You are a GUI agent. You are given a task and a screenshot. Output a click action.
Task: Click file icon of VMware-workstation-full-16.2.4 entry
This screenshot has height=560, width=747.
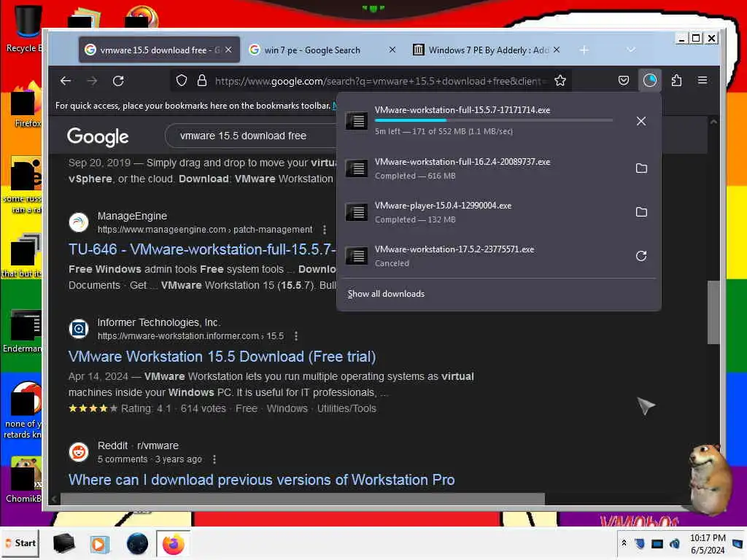click(356, 168)
